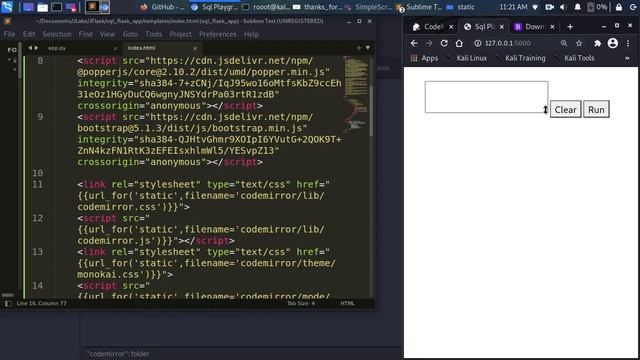Screen dimensions: 640x360
Task: Open Tab Size: 4 selector
Action: point(301,303)
